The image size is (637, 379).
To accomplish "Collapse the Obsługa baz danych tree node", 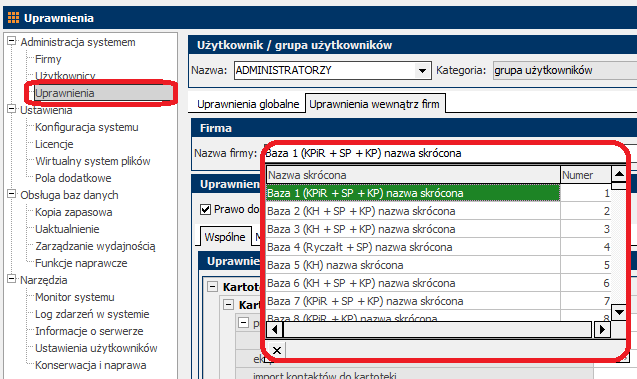I will [12, 194].
